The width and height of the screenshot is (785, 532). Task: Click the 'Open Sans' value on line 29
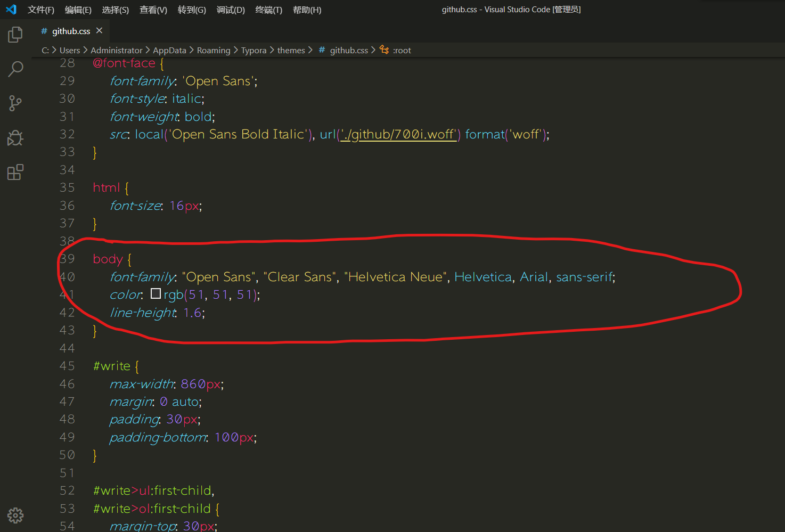coord(217,81)
